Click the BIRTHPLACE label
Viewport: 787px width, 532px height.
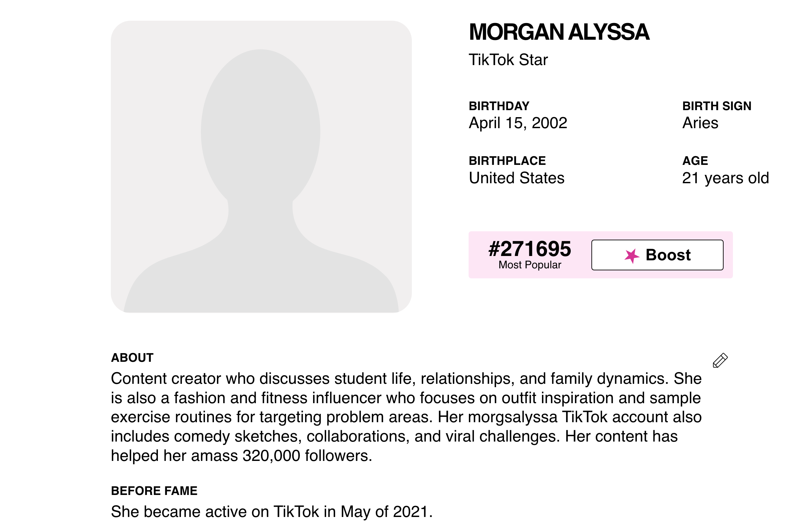[507, 161]
